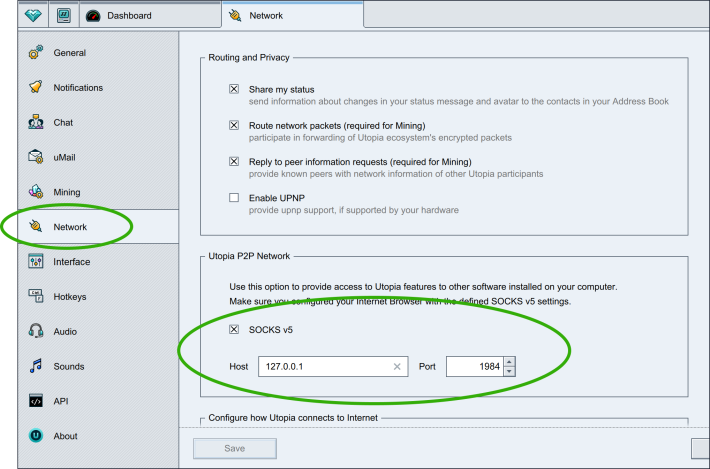Increase Port value with up arrow
The height and width of the screenshot is (469, 710).
tap(509, 361)
